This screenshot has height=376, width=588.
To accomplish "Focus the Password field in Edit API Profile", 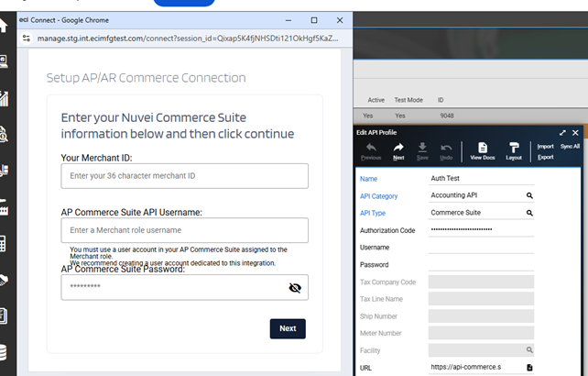I will pos(481,264).
